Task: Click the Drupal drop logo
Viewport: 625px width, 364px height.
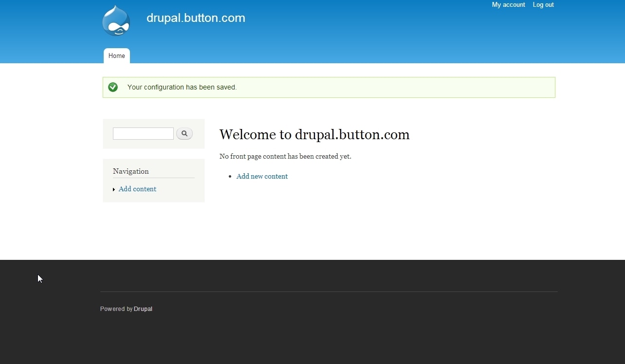Action: (x=116, y=20)
